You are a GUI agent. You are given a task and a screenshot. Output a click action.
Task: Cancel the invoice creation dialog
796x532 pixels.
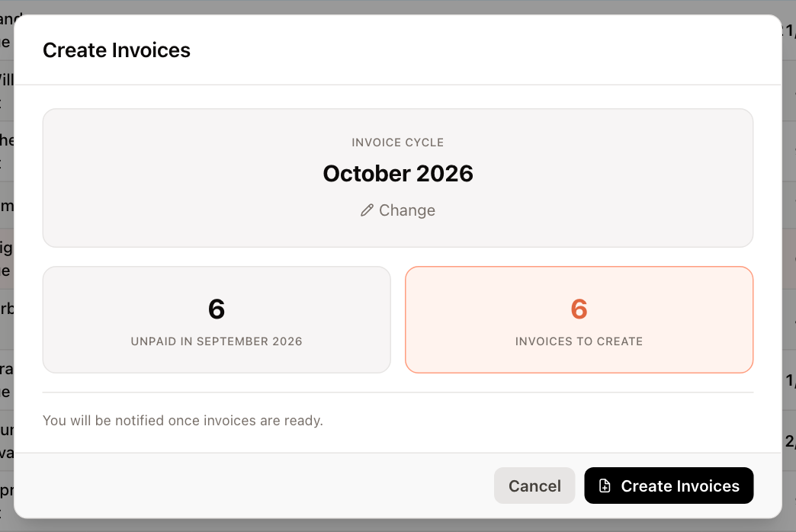[x=534, y=486]
